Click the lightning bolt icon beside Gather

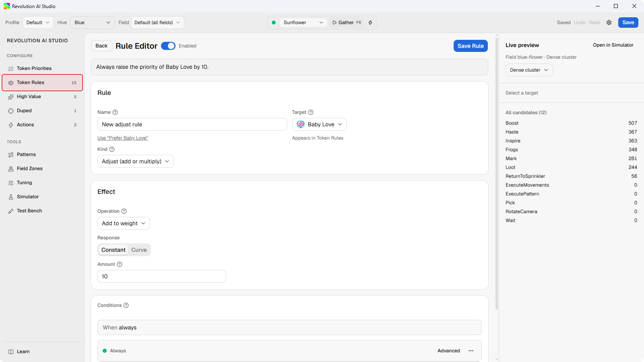[x=370, y=23]
